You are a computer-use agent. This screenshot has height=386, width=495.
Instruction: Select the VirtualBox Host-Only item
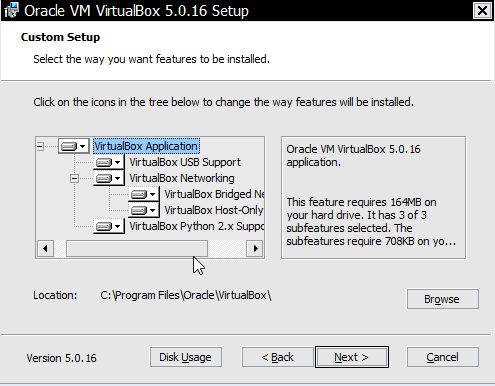pyautogui.click(x=214, y=210)
